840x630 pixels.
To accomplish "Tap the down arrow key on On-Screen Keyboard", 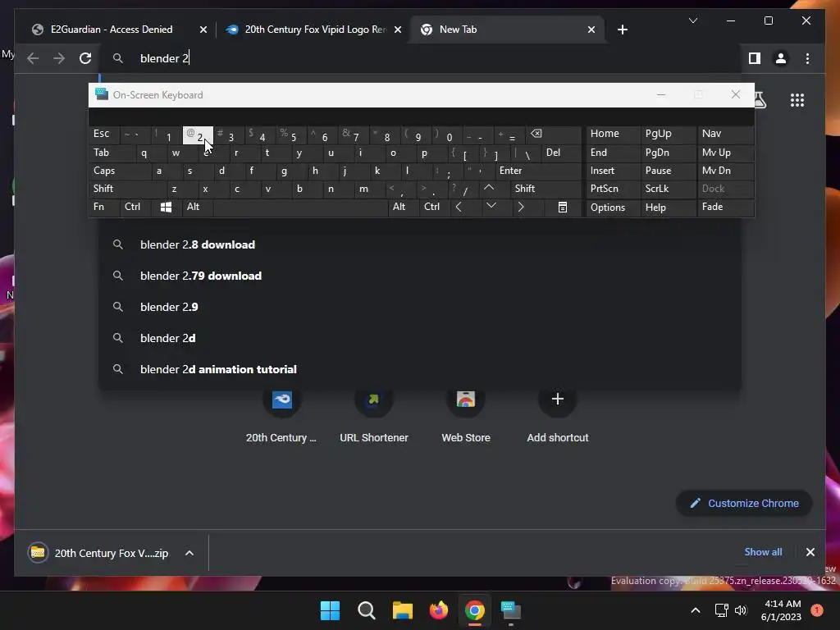I will (x=491, y=207).
